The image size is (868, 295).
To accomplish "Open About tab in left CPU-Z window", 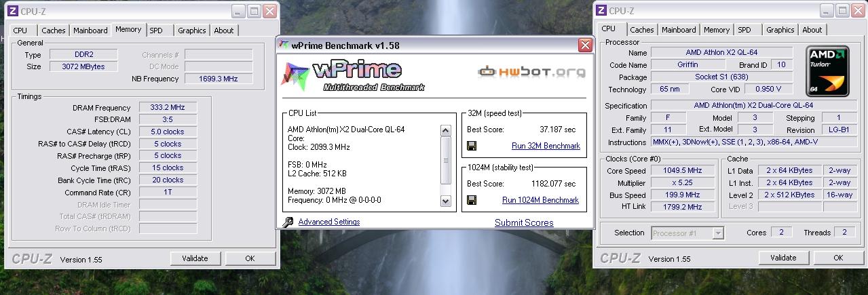I will tap(224, 31).
